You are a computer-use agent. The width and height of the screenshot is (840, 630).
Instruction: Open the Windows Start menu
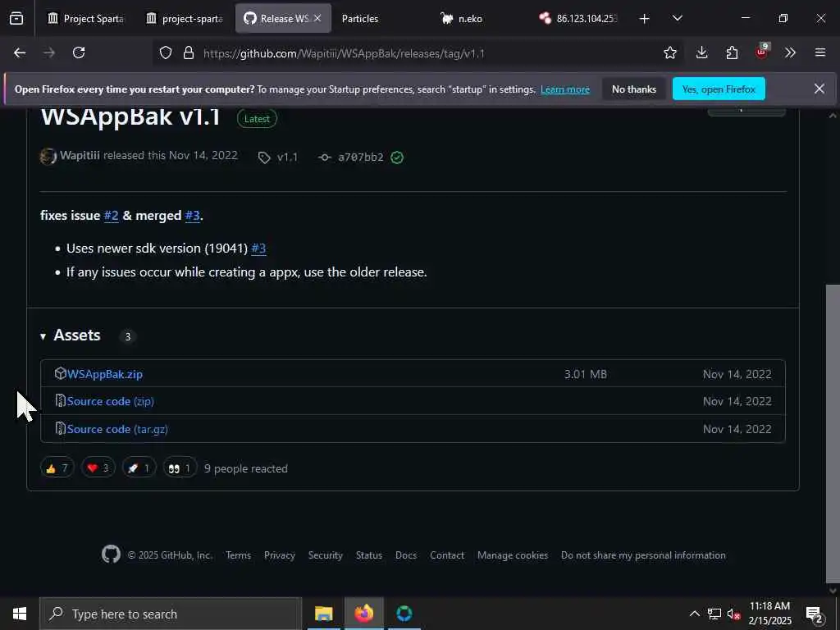20,614
